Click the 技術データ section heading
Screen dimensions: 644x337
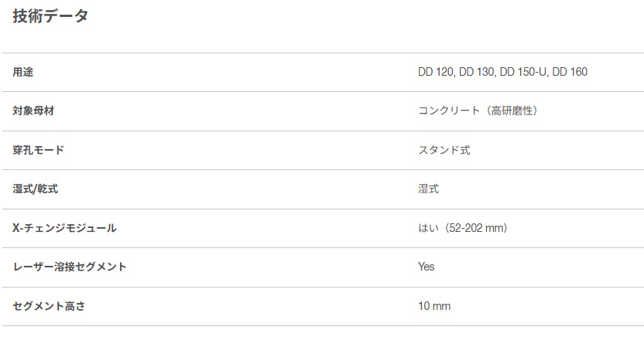tap(50, 15)
